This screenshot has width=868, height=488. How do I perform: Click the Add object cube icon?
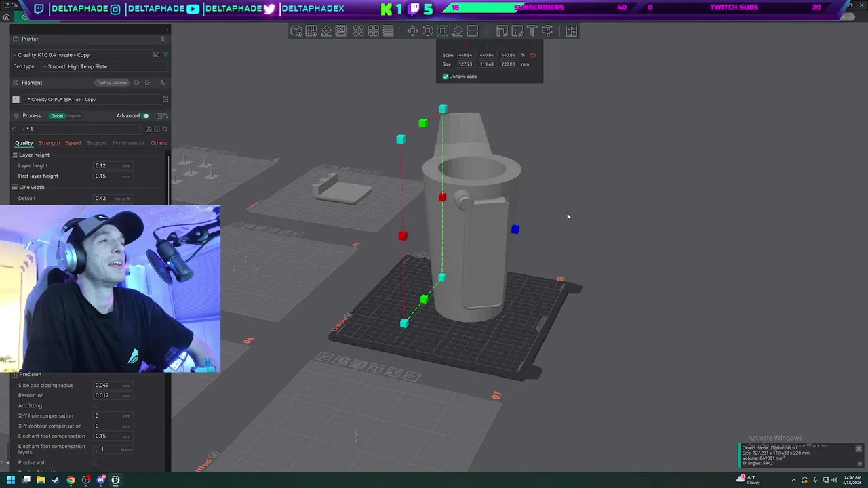(x=296, y=31)
